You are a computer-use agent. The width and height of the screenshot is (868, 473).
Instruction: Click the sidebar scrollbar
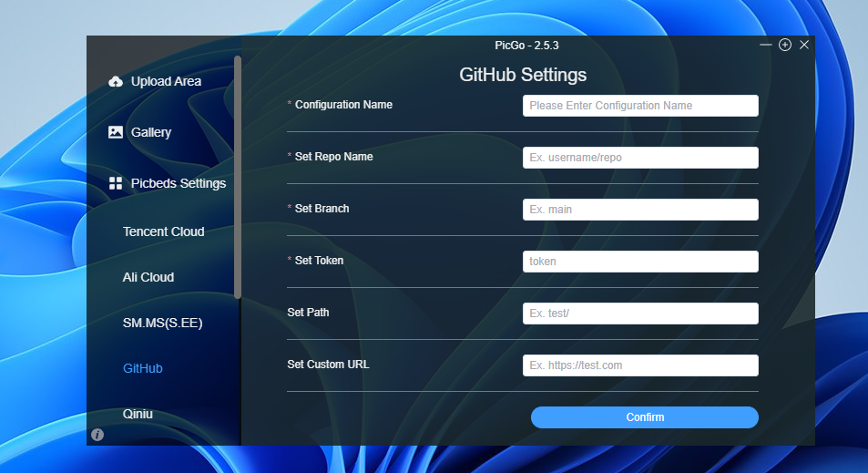point(238,177)
